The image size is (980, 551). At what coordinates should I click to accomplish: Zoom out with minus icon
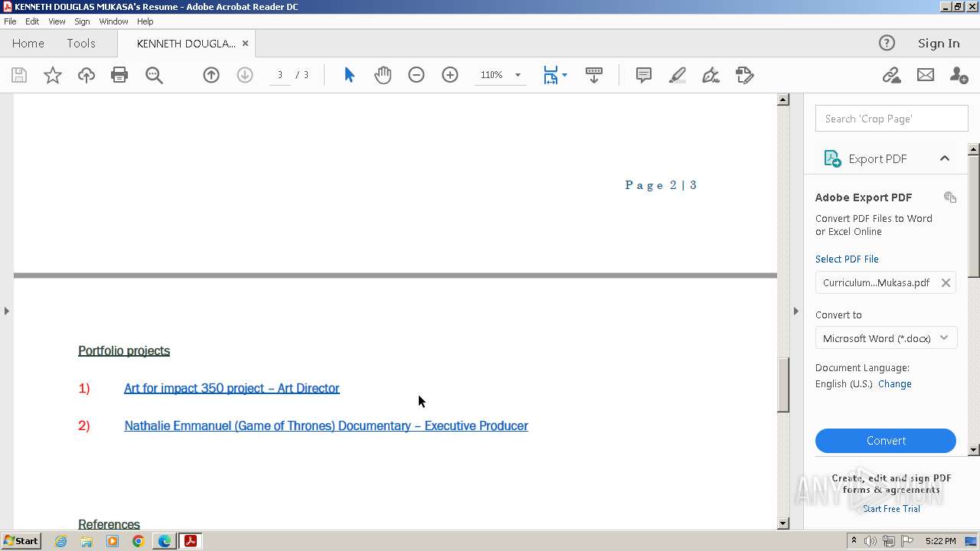point(416,75)
